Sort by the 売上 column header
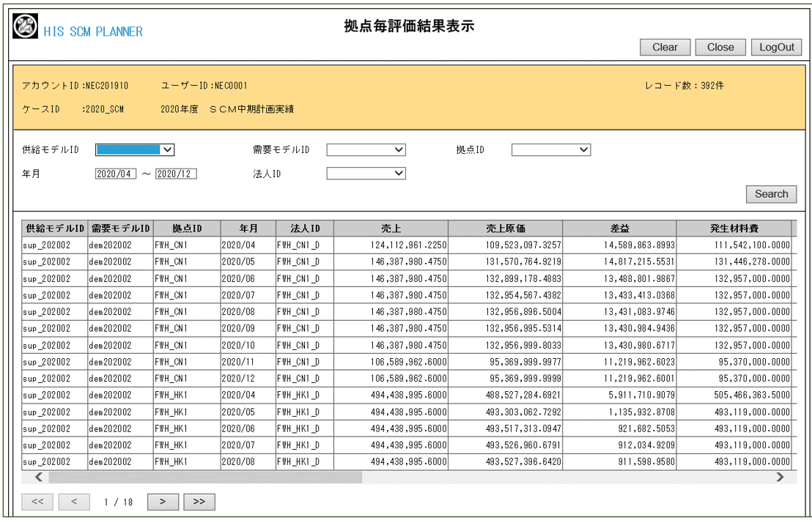The width and height of the screenshot is (812, 520). 391,229
